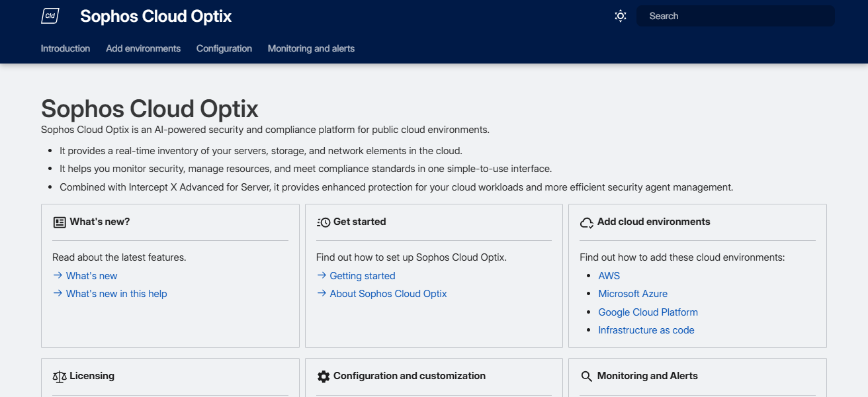Click the cloud icon on Add cloud environments
The height and width of the screenshot is (397, 868).
(587, 222)
